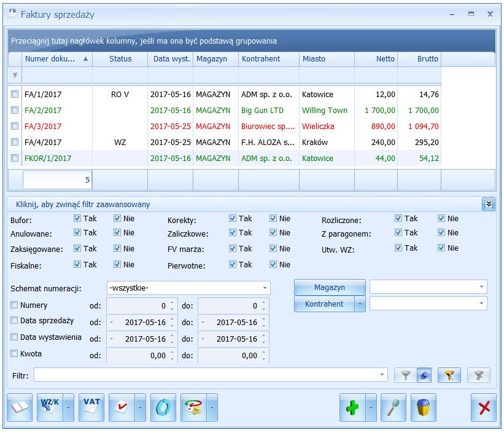Screen dimensions: 504x432
Task: Click the Magazyn button
Action: 330,287
